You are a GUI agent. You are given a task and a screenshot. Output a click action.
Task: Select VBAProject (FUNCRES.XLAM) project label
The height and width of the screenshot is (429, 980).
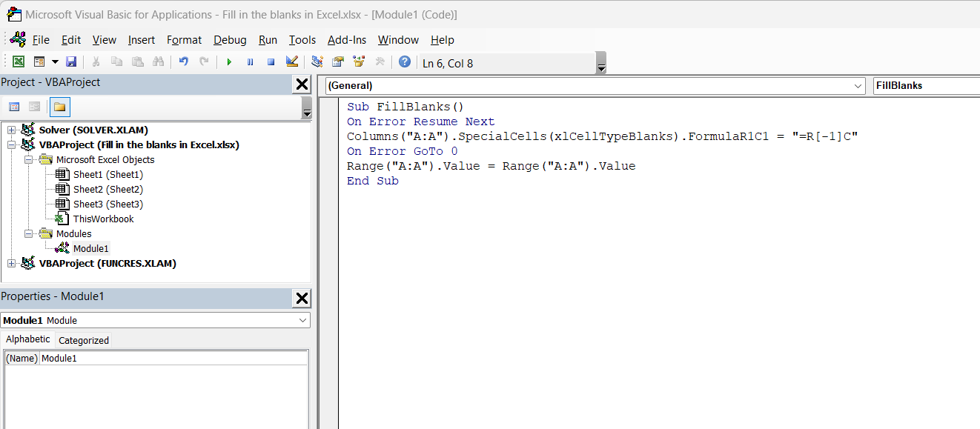[x=107, y=264]
